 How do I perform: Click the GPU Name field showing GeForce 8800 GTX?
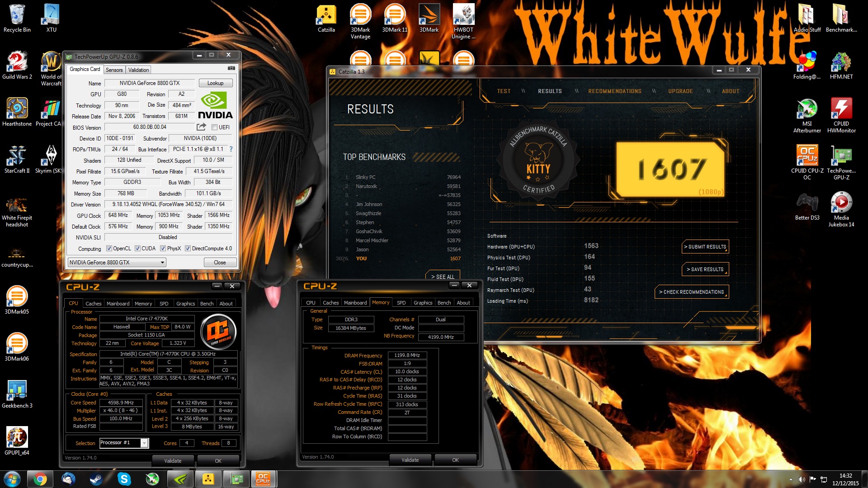click(x=150, y=83)
